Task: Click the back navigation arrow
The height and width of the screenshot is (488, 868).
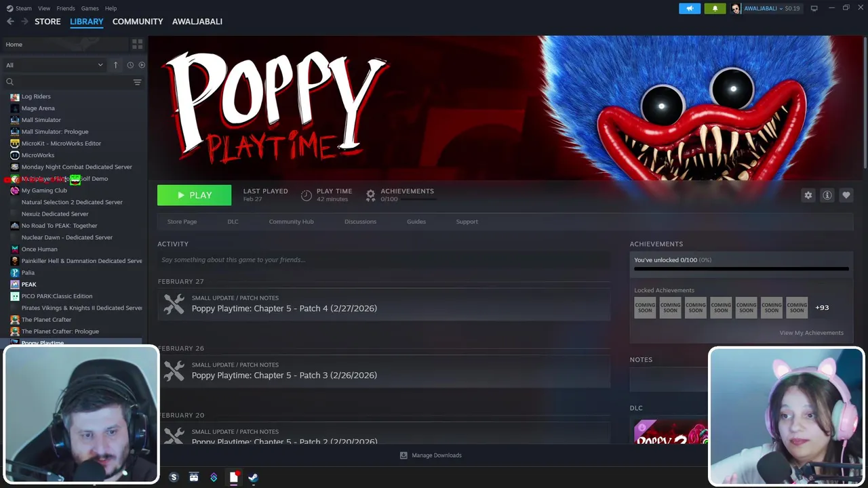Action: (x=10, y=22)
